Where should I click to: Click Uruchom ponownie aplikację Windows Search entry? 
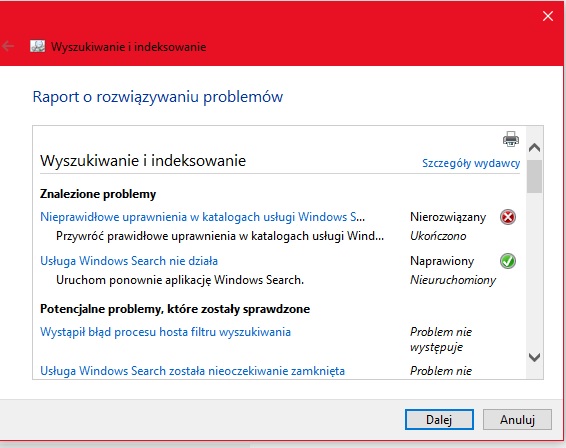coord(180,280)
